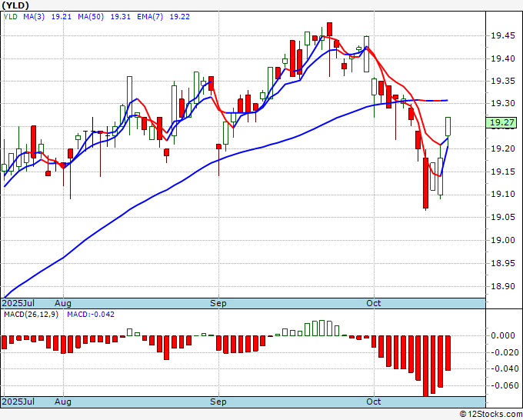Click the 19.40 price axis label
Screen dimensions: 523x420
(503, 58)
